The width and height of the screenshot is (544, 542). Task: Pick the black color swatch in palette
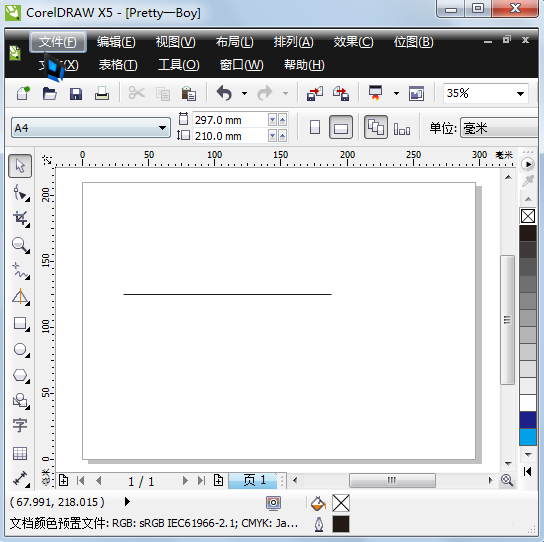[x=528, y=233]
